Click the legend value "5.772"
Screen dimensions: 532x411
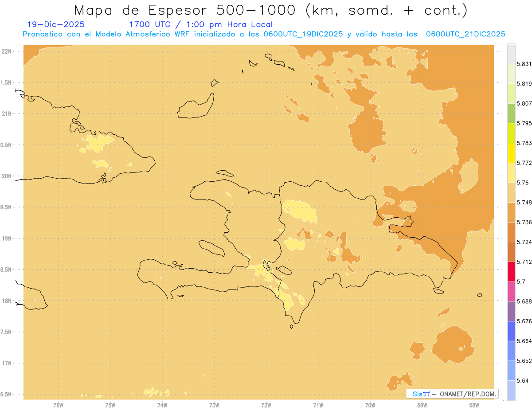point(524,163)
